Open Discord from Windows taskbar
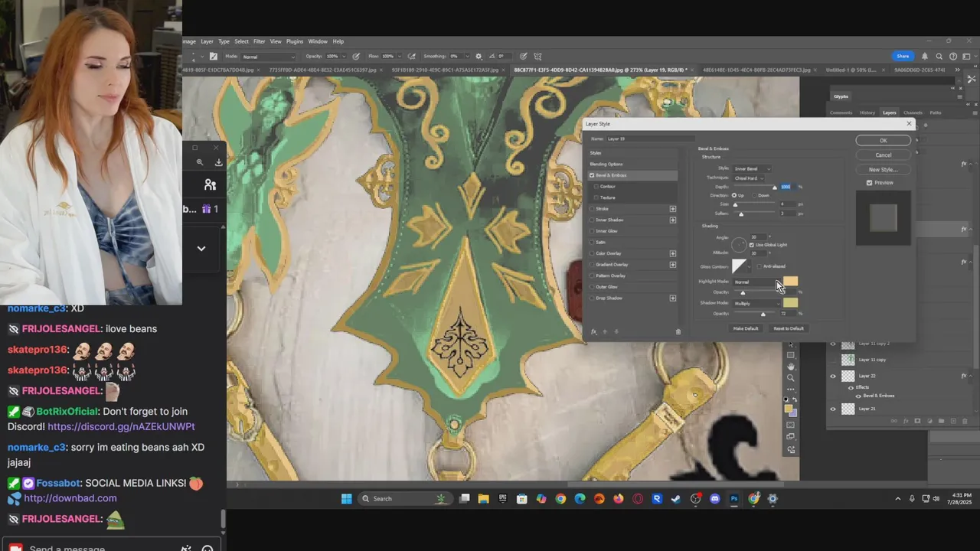The image size is (980, 551). 715,499
